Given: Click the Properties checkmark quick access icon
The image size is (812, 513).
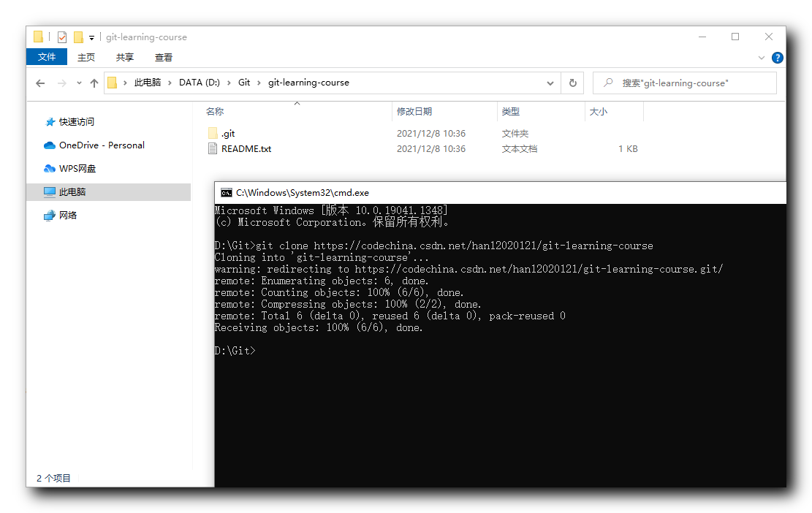Looking at the screenshot, I should [x=62, y=37].
